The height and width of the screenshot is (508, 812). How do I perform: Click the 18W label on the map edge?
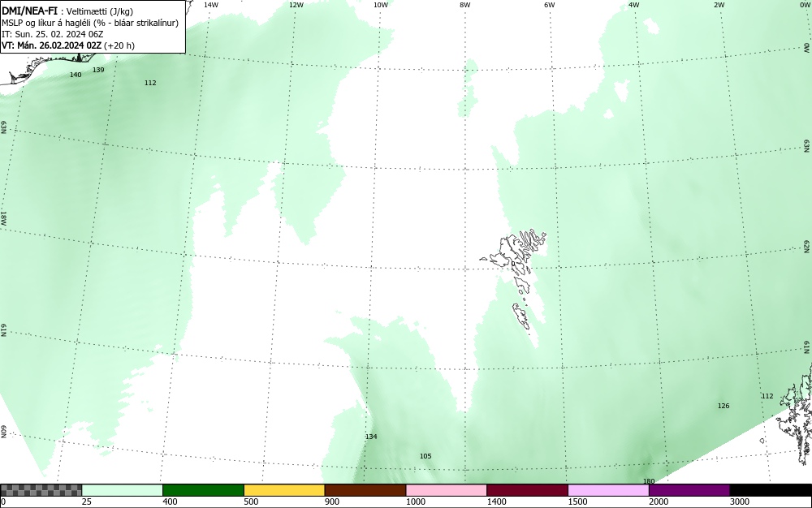click(x=3, y=217)
